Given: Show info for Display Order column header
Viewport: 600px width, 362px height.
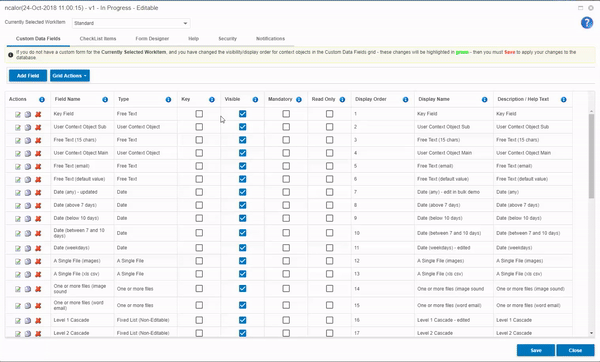Looking at the screenshot, I should (x=405, y=99).
